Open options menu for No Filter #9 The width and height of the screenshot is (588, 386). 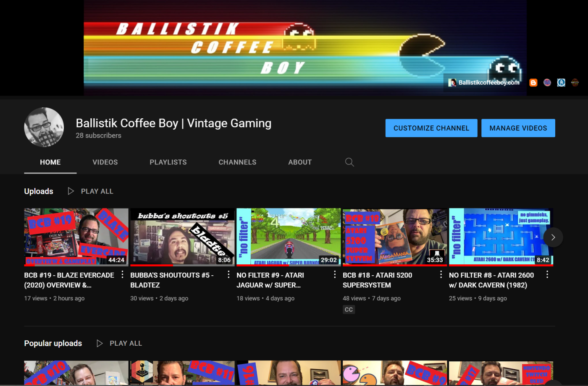335,274
